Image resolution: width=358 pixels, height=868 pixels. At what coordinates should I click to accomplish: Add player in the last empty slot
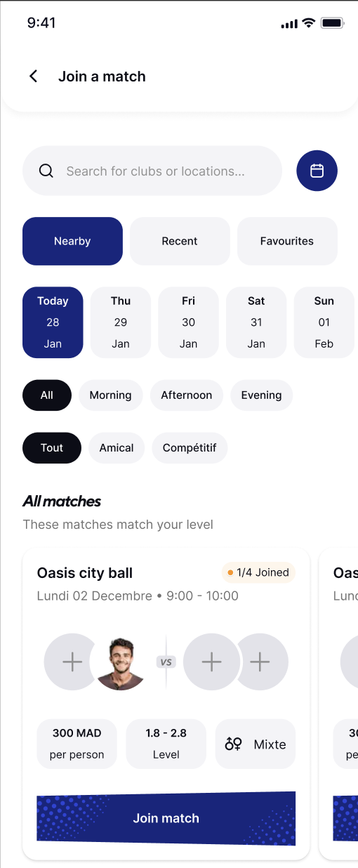[260, 662]
